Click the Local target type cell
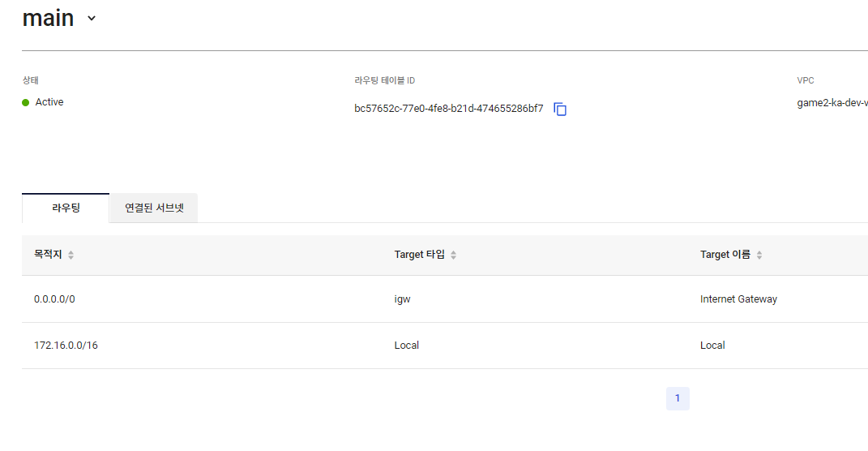 406,346
